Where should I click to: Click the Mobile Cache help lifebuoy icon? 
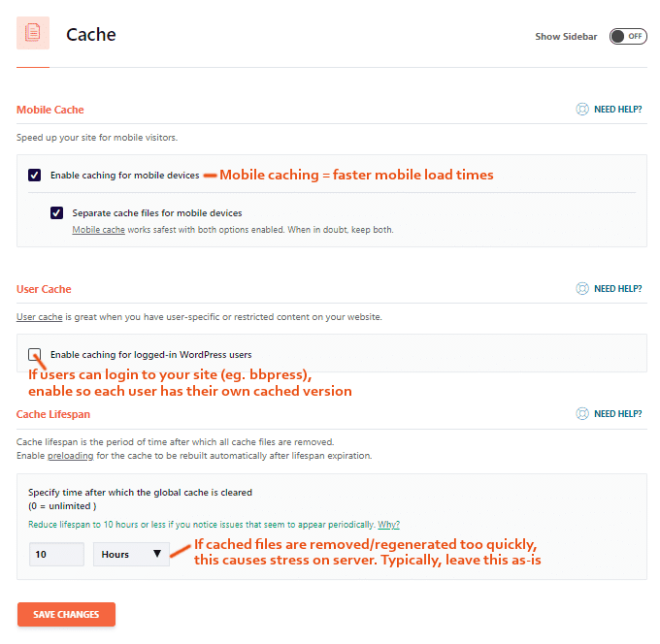coord(582,110)
